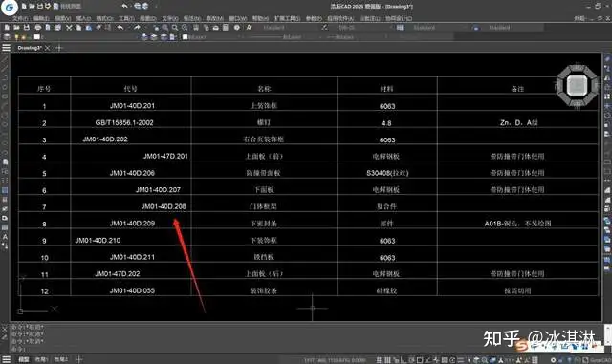
Task: Select the Match Properties brush icon
Action: pos(98,28)
